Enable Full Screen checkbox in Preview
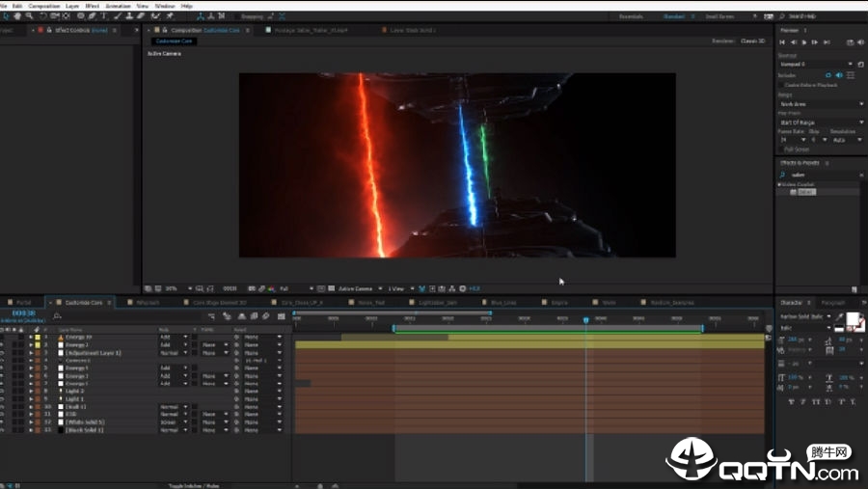868x489 pixels. tap(782, 149)
